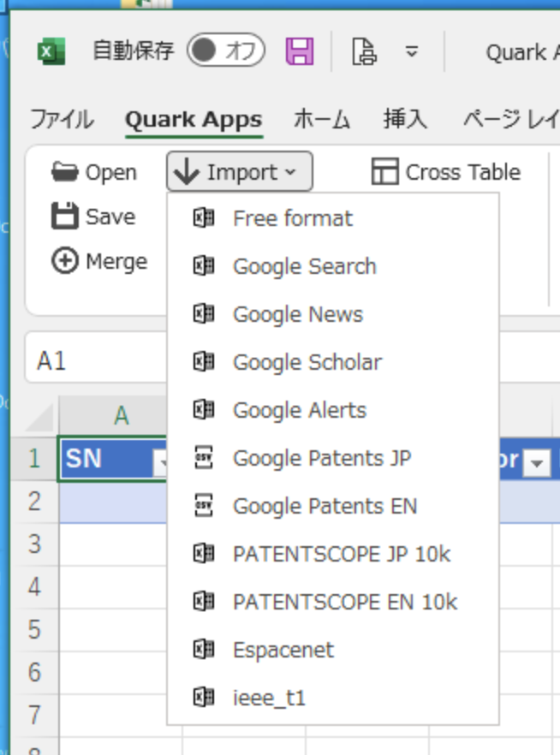Screen dimensions: 560x755
Task: Click the purple save disk icon
Action: pyautogui.click(x=300, y=51)
